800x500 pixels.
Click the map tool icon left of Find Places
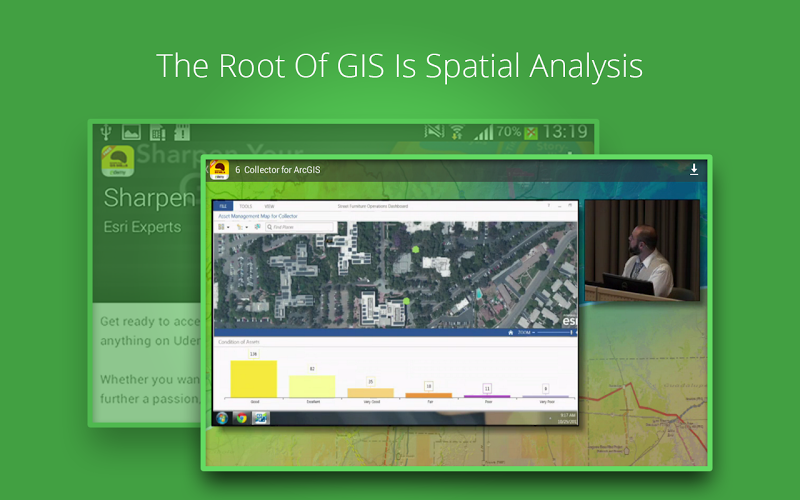(258, 227)
